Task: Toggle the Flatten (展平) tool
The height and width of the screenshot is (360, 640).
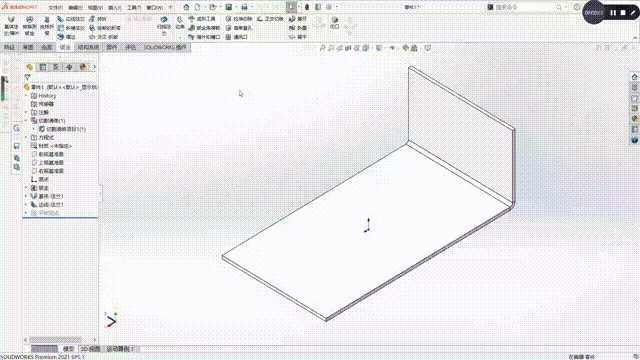Action: click(298, 37)
